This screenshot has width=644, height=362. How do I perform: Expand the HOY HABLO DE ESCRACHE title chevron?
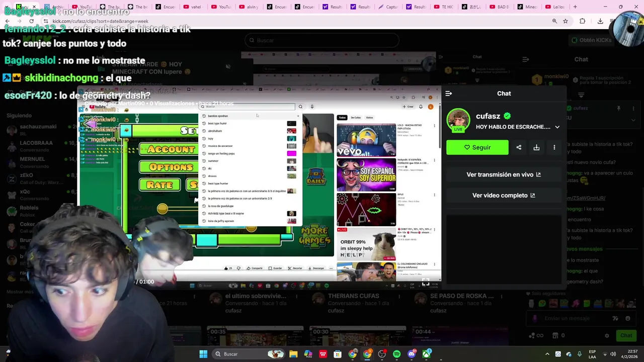557,127
